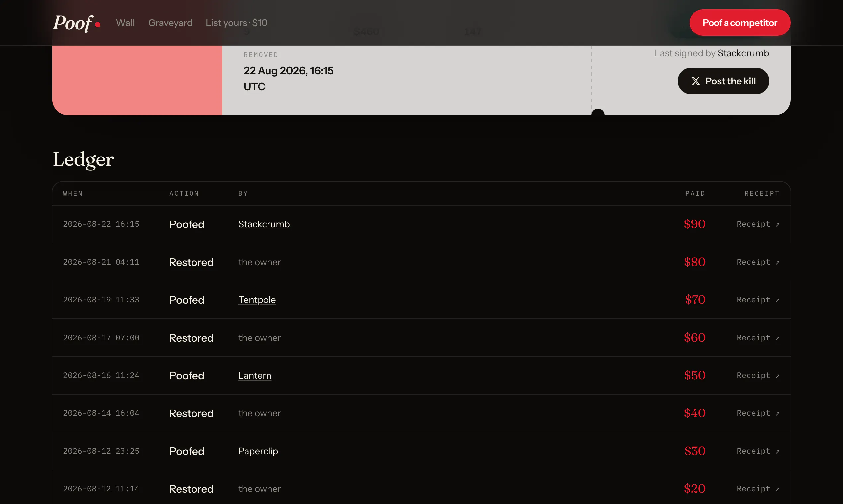Select timestamp 2026-08-14 16:04
The height and width of the screenshot is (504, 843).
pyautogui.click(x=101, y=413)
